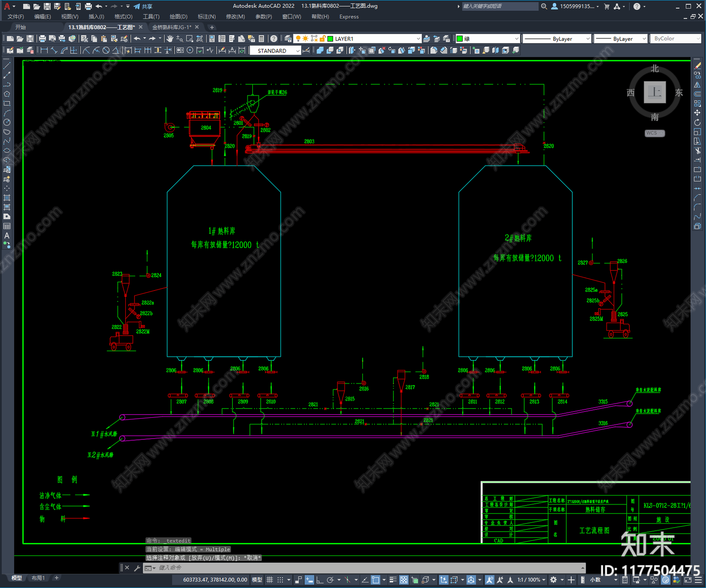Toggle transparency display in status bar
The width and height of the screenshot is (706, 588).
coord(404,580)
